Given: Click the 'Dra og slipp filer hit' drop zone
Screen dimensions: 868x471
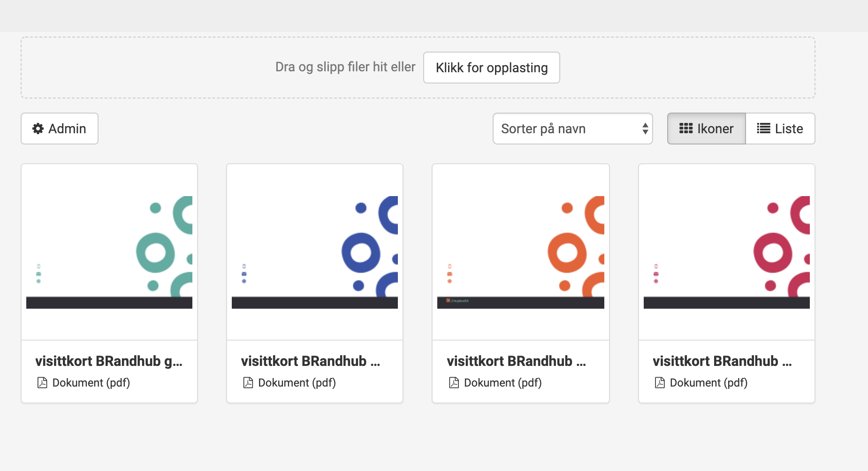Looking at the screenshot, I should pyautogui.click(x=418, y=68).
